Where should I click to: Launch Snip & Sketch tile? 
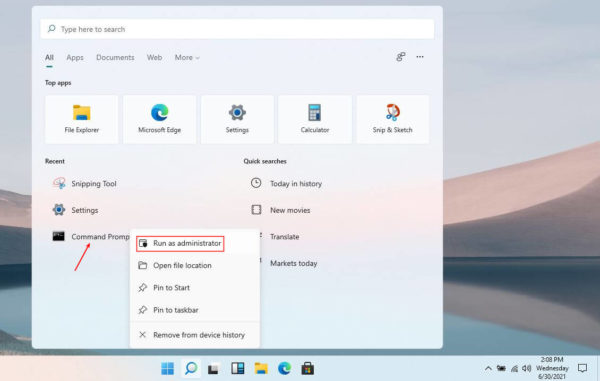[x=393, y=119]
